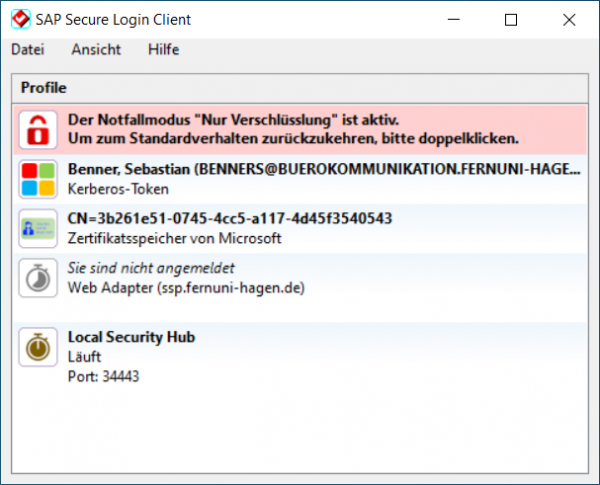Click the brown stopwatch Local Security Hub icon
The width and height of the screenshot is (600, 485).
[x=38, y=347]
